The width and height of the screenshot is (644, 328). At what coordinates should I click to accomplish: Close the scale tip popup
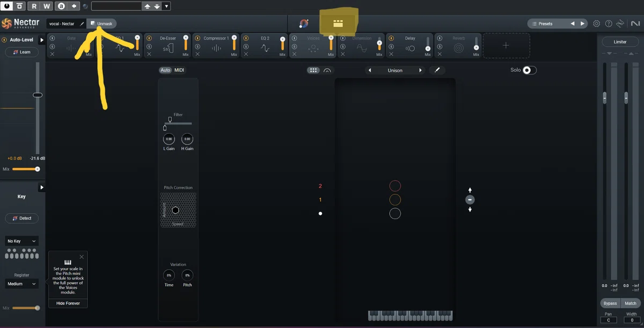click(x=82, y=257)
